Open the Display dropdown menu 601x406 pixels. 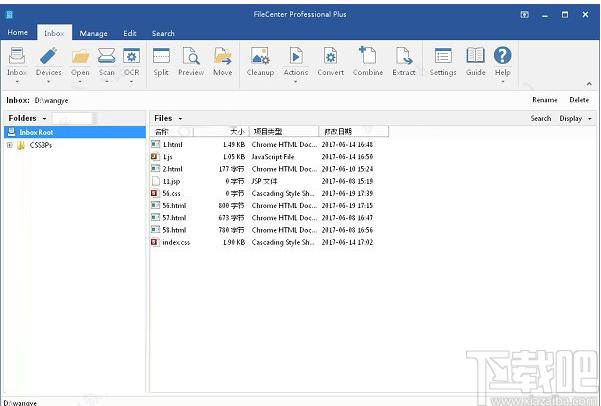point(575,119)
